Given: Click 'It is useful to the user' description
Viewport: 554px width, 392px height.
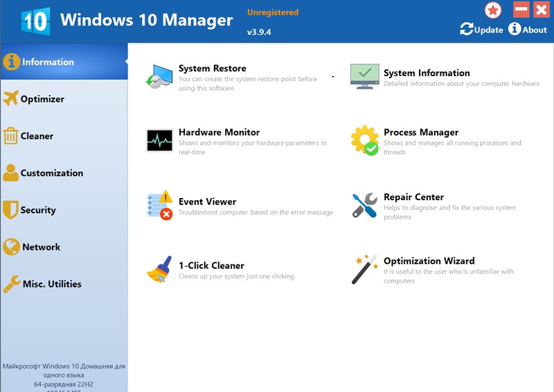Looking at the screenshot, I should click(449, 276).
